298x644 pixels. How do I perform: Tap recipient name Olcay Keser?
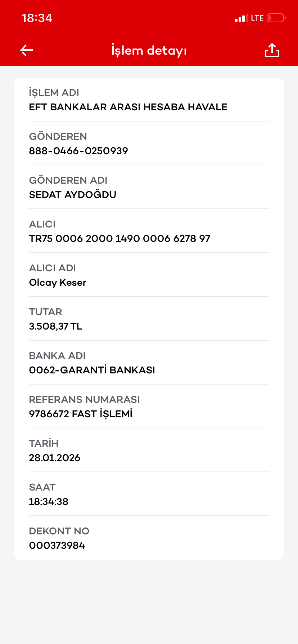tap(58, 283)
